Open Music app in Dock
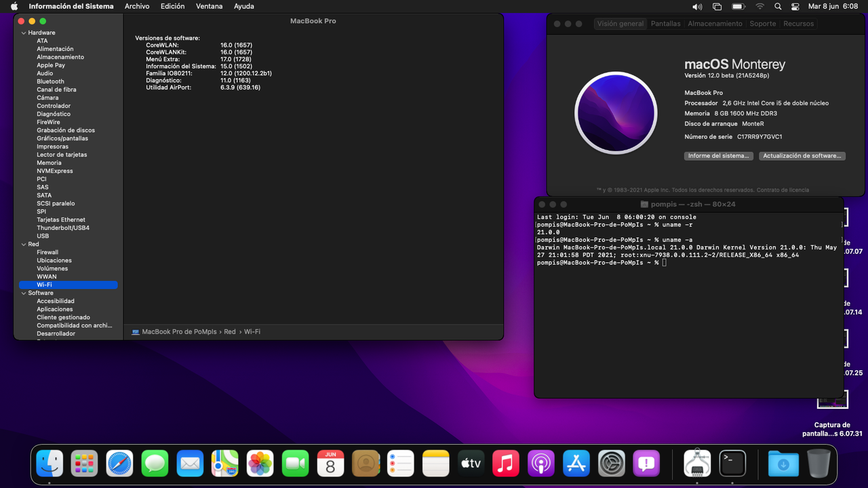This screenshot has width=868, height=488. 506,464
